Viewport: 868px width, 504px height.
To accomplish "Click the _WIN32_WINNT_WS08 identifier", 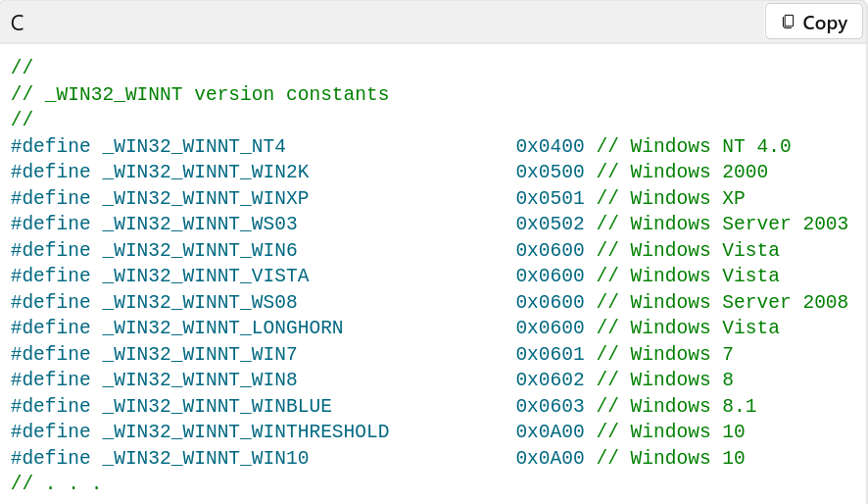I will [200, 302].
